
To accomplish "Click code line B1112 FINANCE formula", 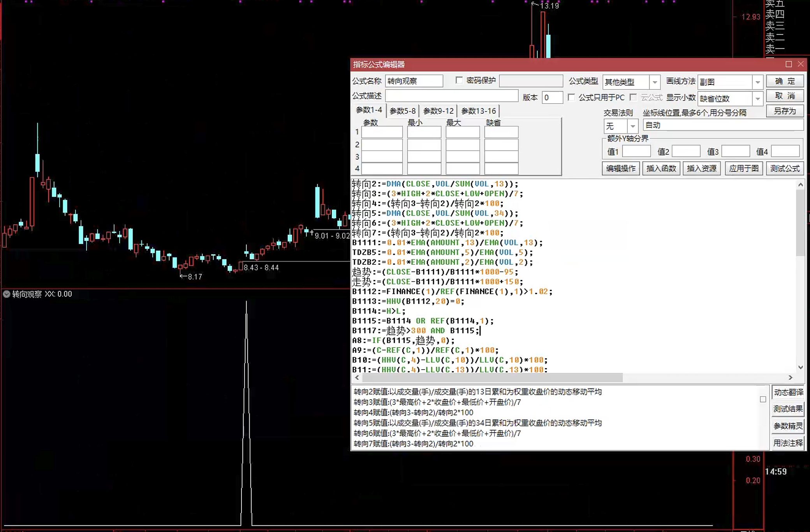I will tap(452, 291).
